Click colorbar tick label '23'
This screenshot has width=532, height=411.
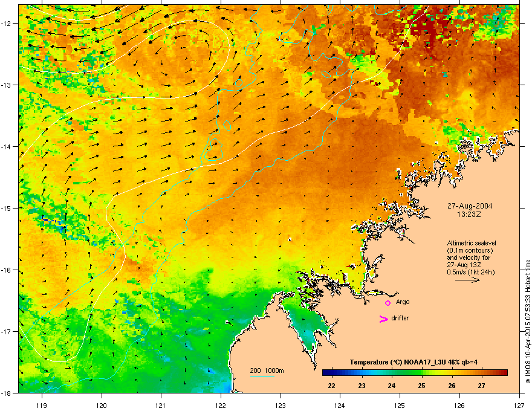click(x=362, y=386)
